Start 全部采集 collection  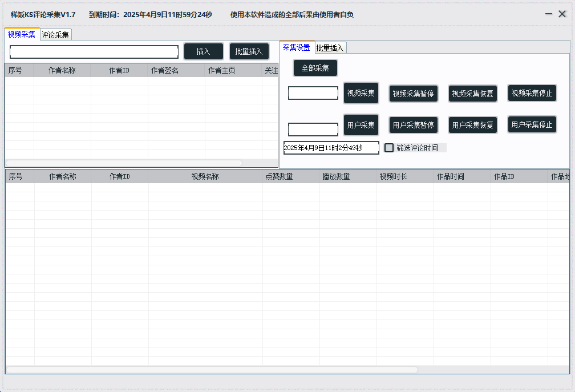pyautogui.click(x=315, y=68)
